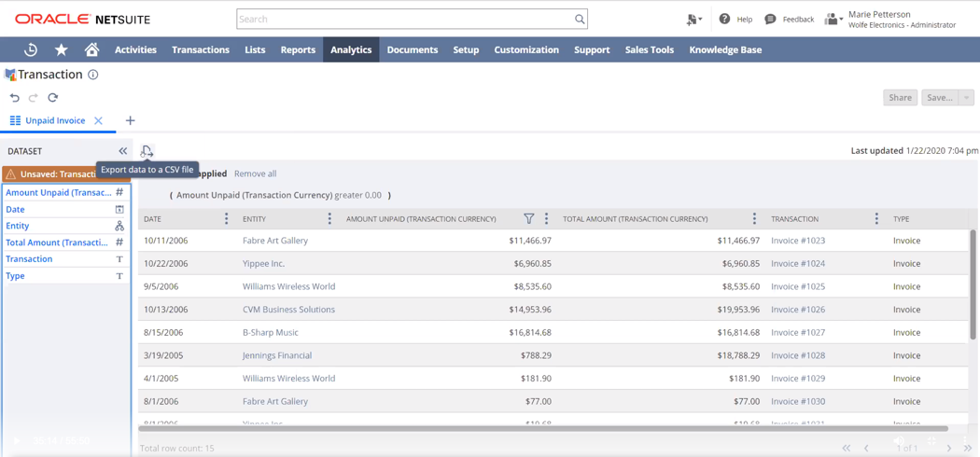The height and width of the screenshot is (457, 980).
Task: Close the Unpaid Invoice tab
Action: tap(98, 121)
